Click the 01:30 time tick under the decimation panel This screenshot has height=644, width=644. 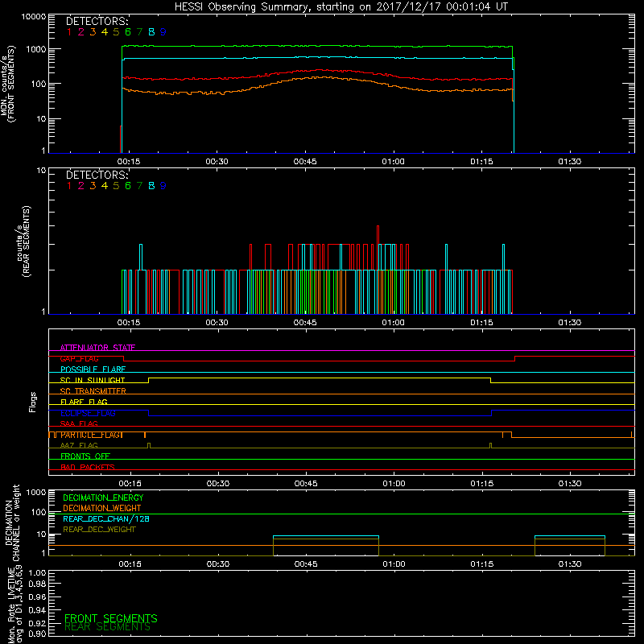(x=570, y=564)
